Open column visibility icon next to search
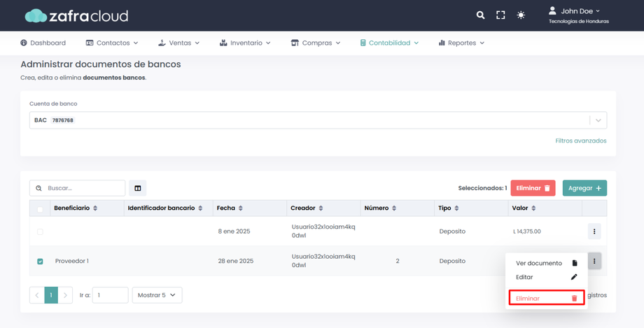Viewport: 644px width, 328px height. click(x=138, y=188)
